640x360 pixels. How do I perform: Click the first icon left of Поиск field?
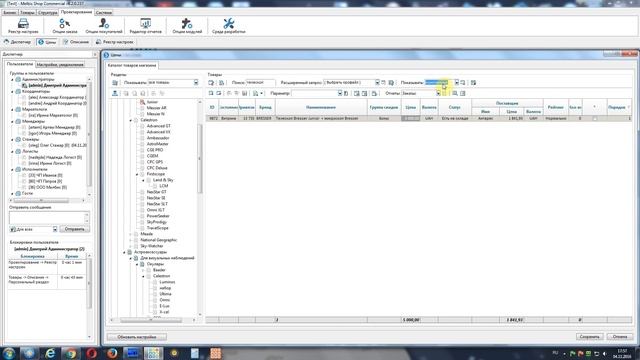coord(211,83)
